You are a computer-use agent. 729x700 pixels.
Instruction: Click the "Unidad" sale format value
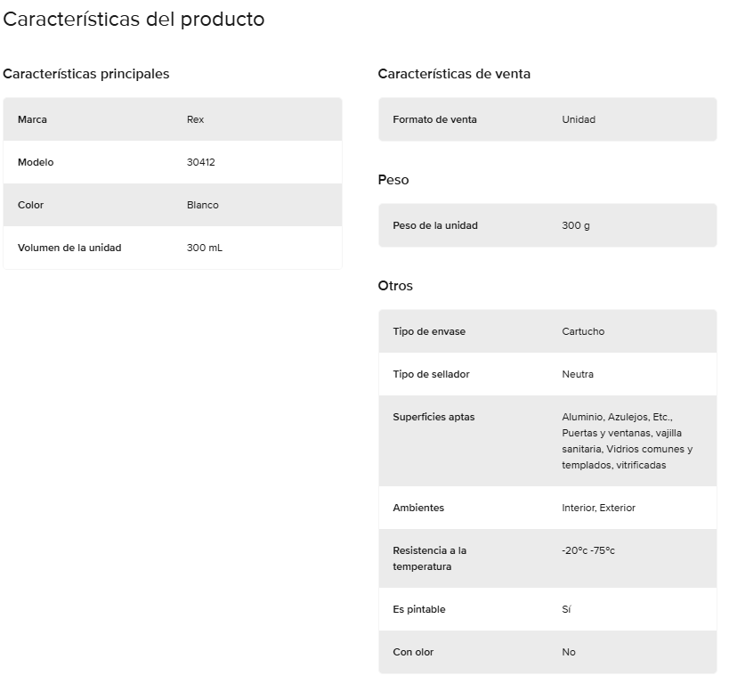(x=579, y=119)
